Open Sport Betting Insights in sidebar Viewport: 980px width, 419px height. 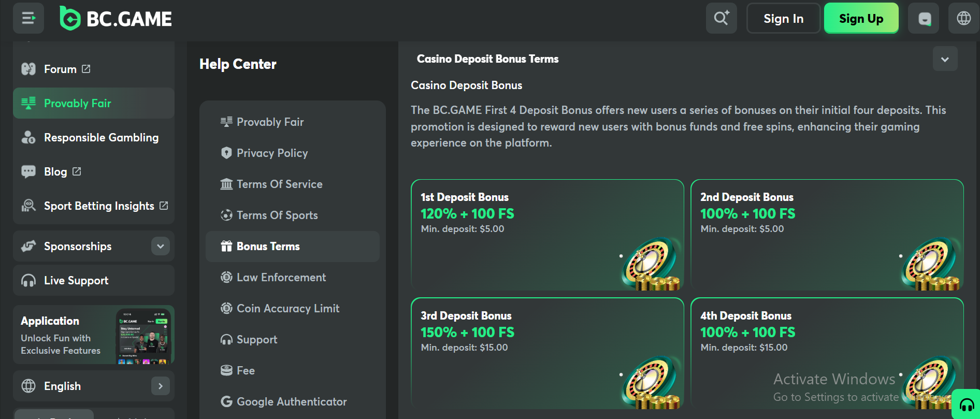94,206
